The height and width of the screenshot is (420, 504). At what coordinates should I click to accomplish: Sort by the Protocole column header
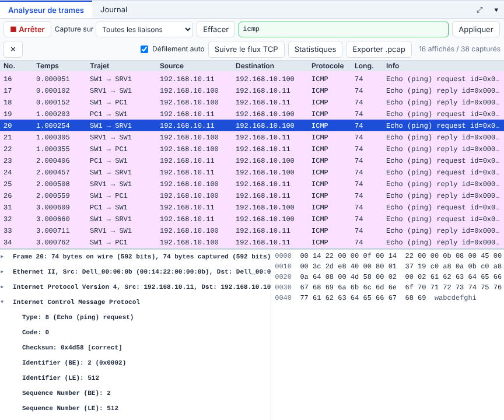tap(327, 66)
